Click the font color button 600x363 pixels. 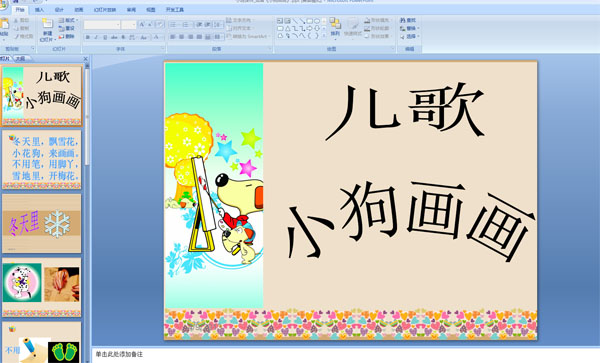156,37
